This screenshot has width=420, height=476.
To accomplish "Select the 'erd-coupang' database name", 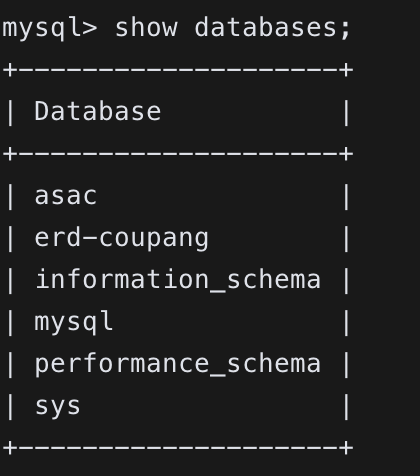I will pyautogui.click(x=122, y=238).
